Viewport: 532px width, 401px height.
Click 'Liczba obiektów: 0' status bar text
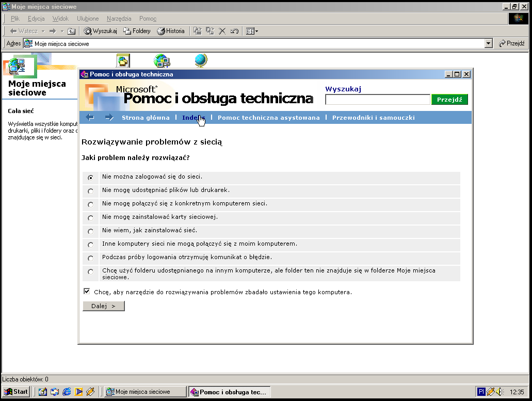tap(25, 379)
